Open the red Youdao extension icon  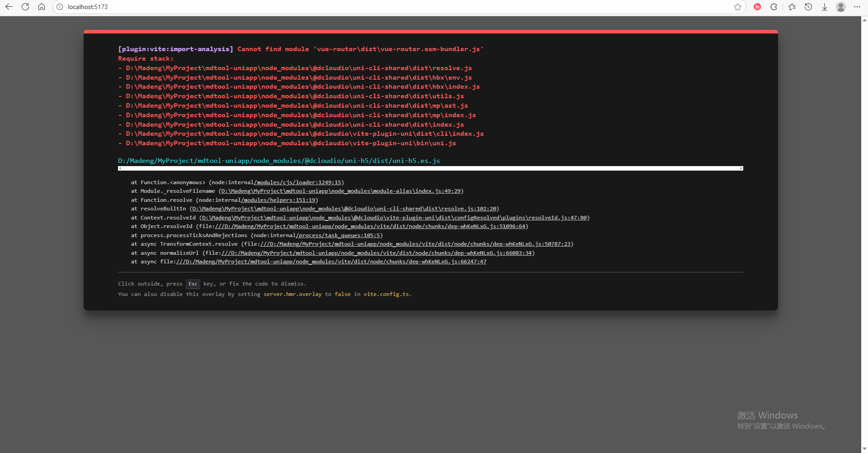point(757,7)
